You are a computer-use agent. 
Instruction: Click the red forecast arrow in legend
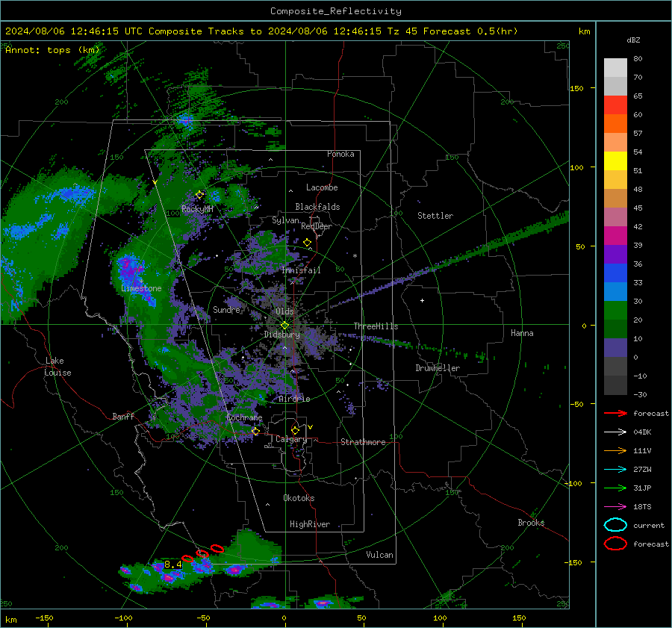coord(615,413)
